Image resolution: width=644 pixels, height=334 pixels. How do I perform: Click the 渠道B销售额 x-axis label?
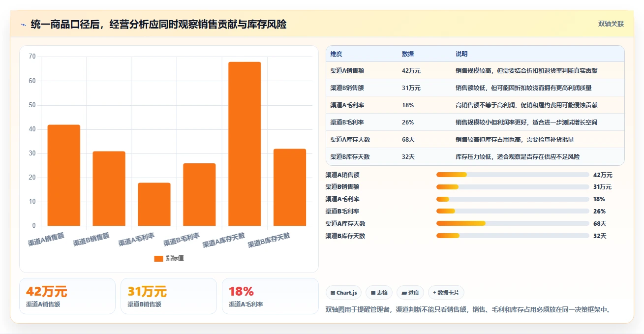click(92, 239)
